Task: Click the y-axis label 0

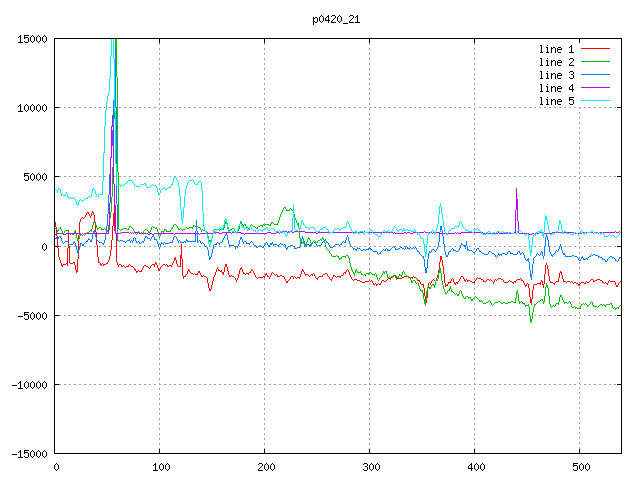Action: tap(44, 247)
